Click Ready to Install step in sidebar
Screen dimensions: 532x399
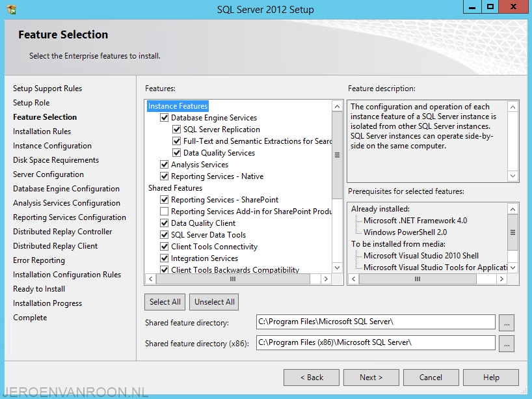(x=39, y=289)
